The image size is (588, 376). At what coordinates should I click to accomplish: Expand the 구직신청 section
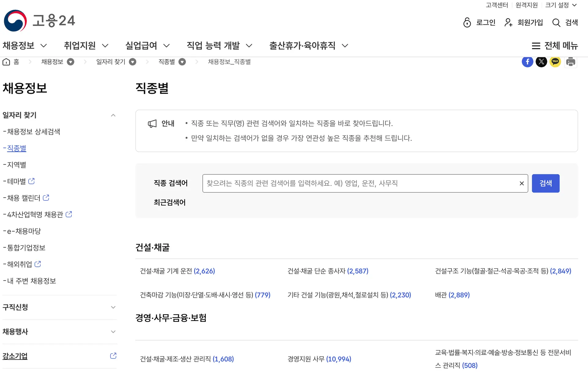click(113, 307)
